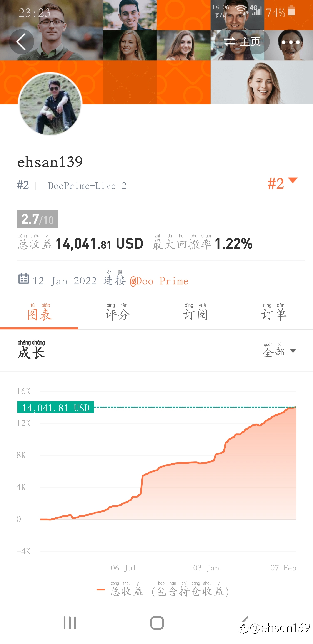Select the 图表 chart tab
This screenshot has height=644, width=313.
39,312
